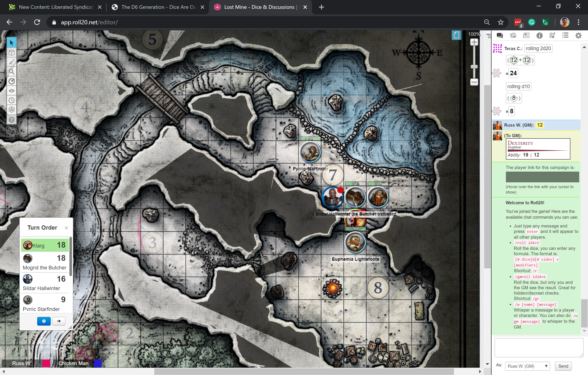Click the Bugbear Dexterity roll card

538,149
